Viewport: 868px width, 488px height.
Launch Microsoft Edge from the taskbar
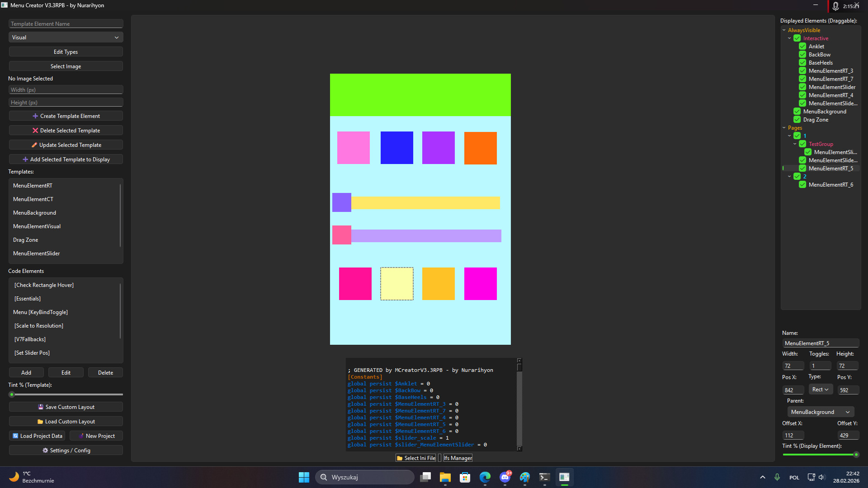[x=485, y=477]
